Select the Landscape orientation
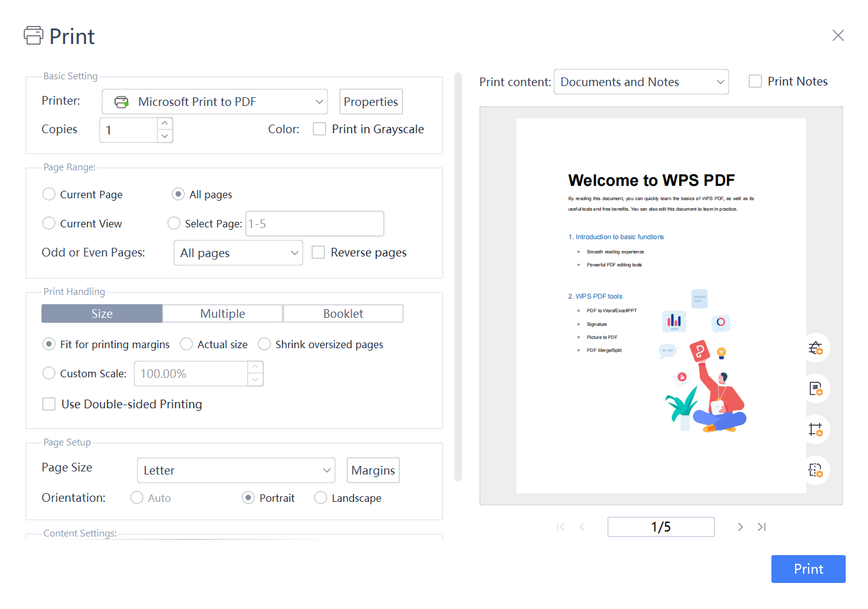The height and width of the screenshot is (609, 868). point(321,497)
